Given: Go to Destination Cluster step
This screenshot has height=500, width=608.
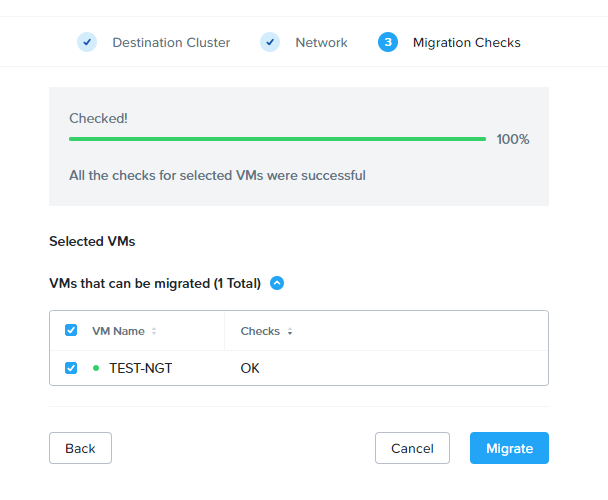Looking at the screenshot, I should coord(171,42).
